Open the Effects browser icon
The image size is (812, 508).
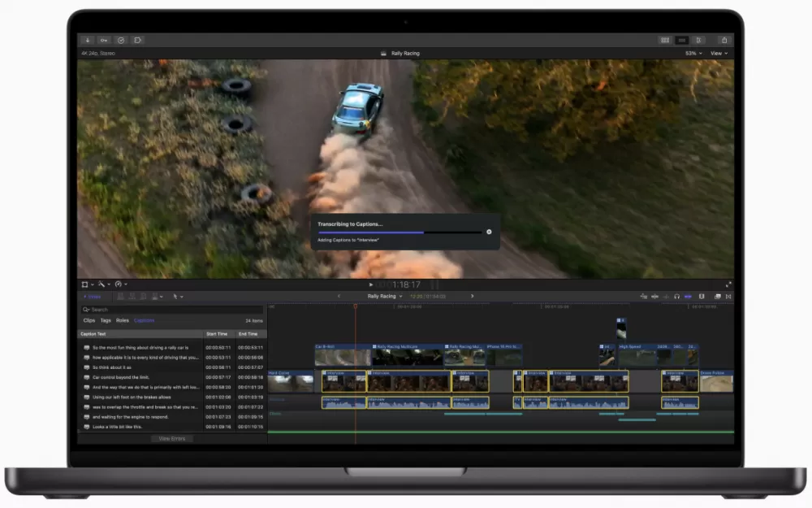[717, 297]
